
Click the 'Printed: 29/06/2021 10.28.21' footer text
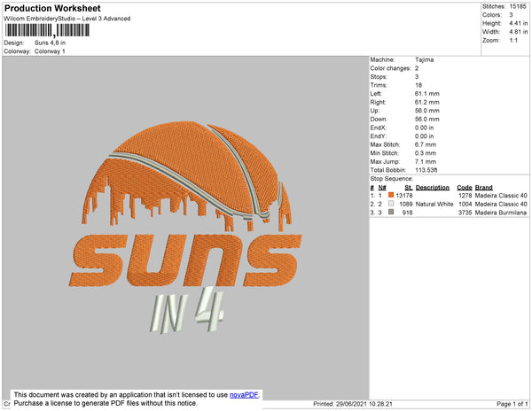[x=353, y=404]
